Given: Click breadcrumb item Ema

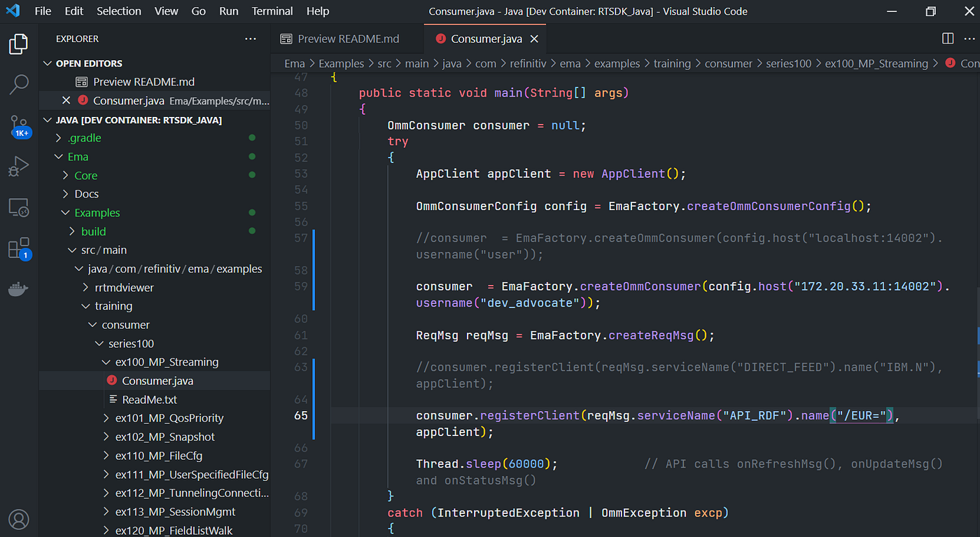Looking at the screenshot, I should 294,64.
